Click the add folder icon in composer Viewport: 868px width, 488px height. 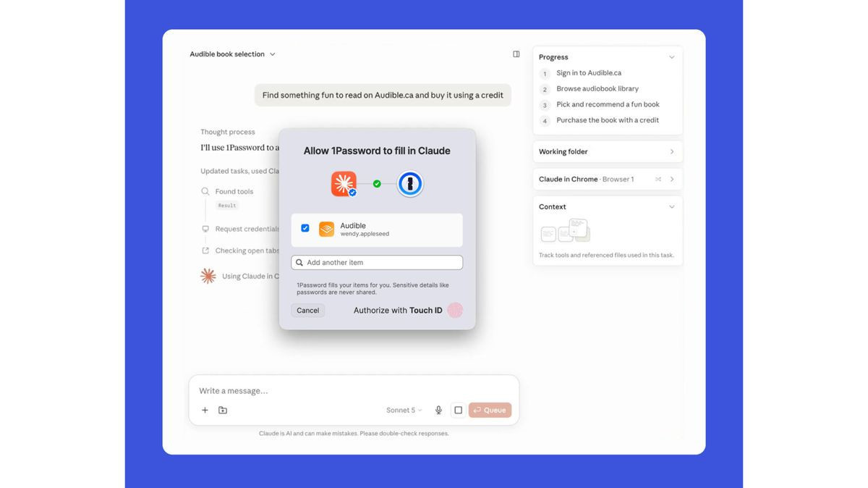tap(223, 411)
